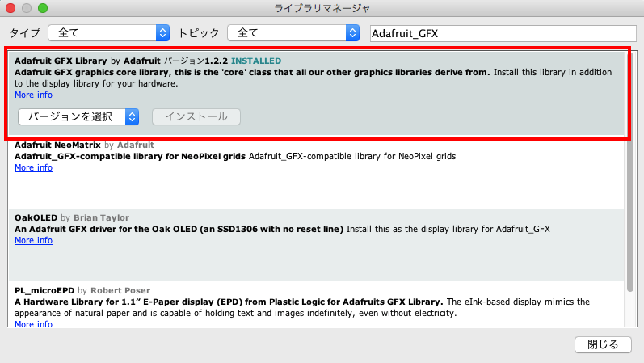The image size is (644, 363).
Task: Open the タイプ dropdown set to 全て
Action: (109, 33)
